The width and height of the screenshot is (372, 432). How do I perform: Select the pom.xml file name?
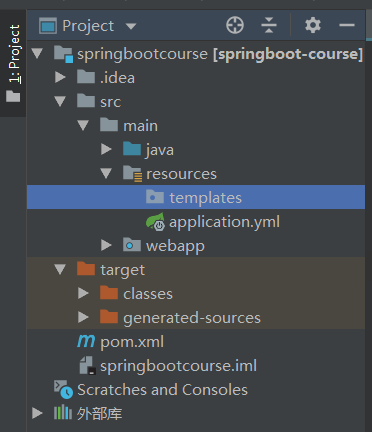pos(132,342)
